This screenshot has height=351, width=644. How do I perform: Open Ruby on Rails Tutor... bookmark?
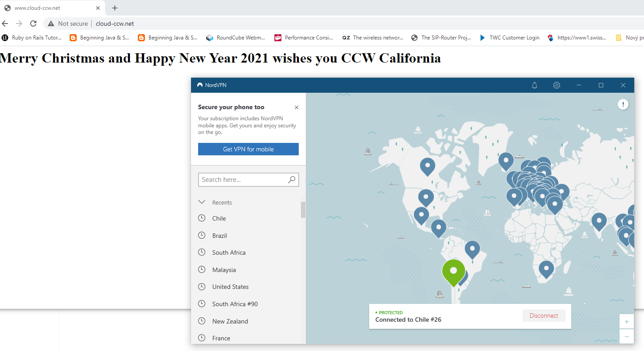(32, 38)
